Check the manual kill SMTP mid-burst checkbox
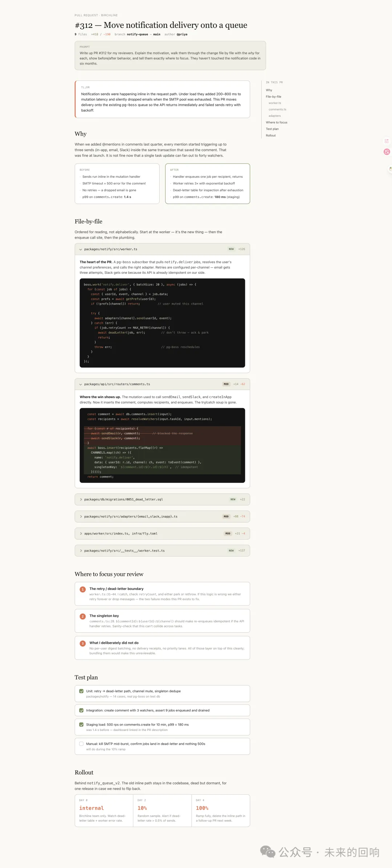 click(81, 744)
